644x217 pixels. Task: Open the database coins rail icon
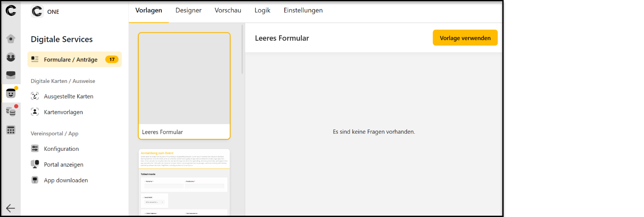pyautogui.click(x=11, y=112)
